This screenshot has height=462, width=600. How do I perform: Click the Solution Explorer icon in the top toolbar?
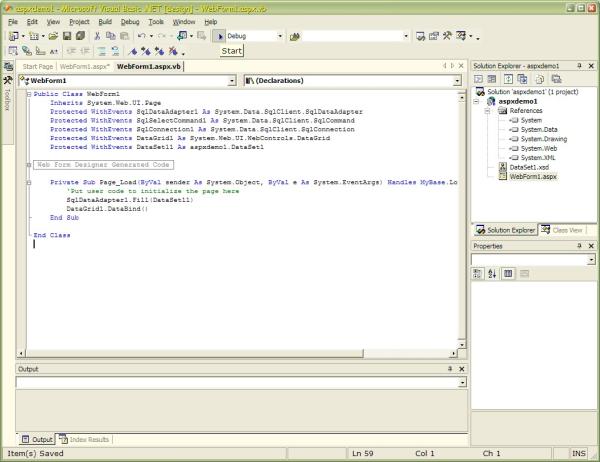click(420, 36)
